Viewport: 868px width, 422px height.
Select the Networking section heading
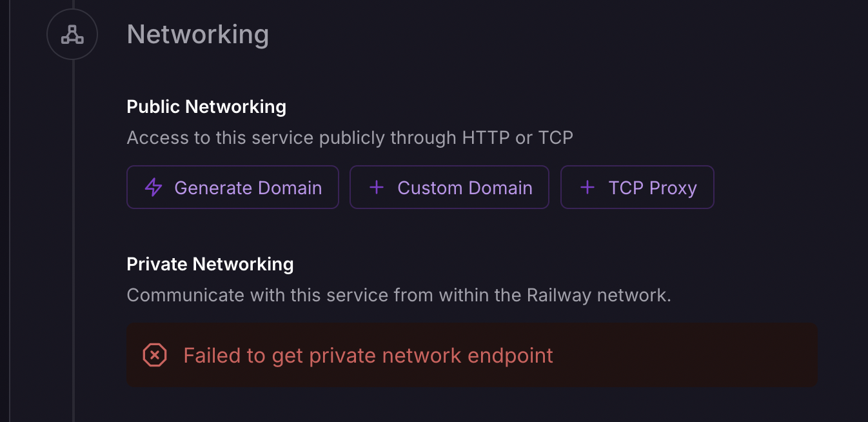(x=197, y=35)
